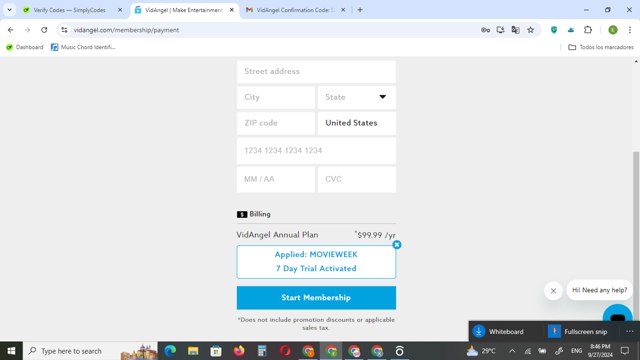Open the Hi! Need any help? message
Screen dimensions: 640x360
tap(599, 290)
